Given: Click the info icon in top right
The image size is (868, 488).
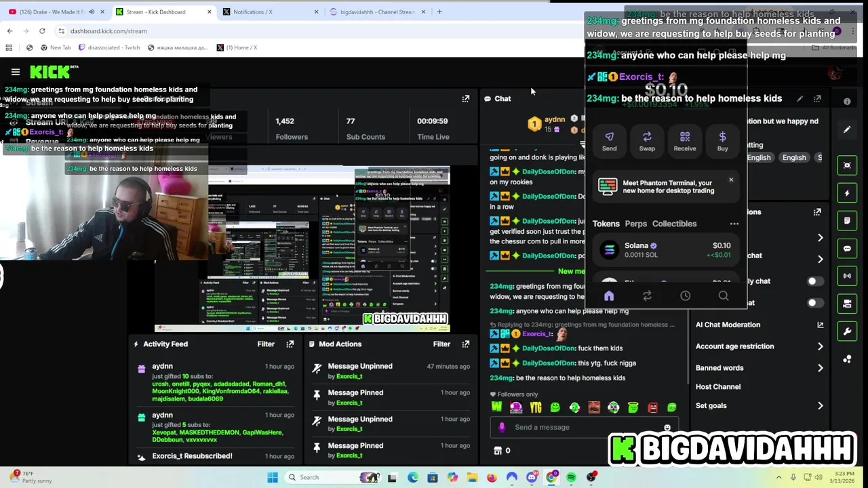Looking at the screenshot, I should 847,102.
